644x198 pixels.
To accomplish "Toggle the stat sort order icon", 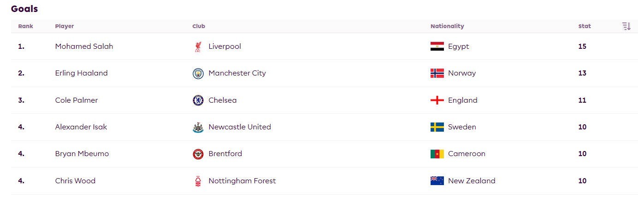I will 626,26.
